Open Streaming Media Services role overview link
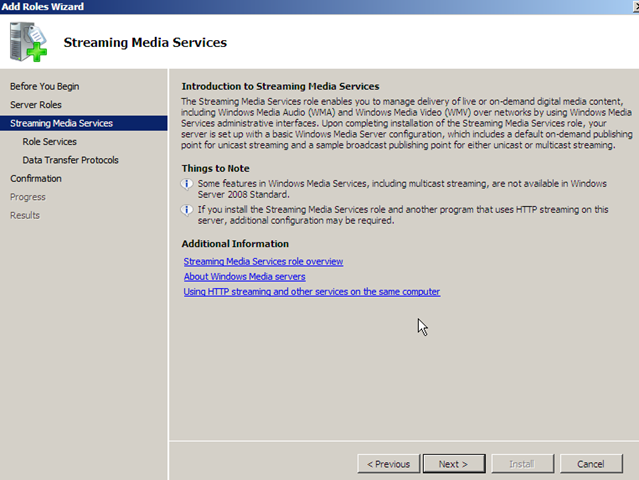639x480 pixels. [x=263, y=262]
